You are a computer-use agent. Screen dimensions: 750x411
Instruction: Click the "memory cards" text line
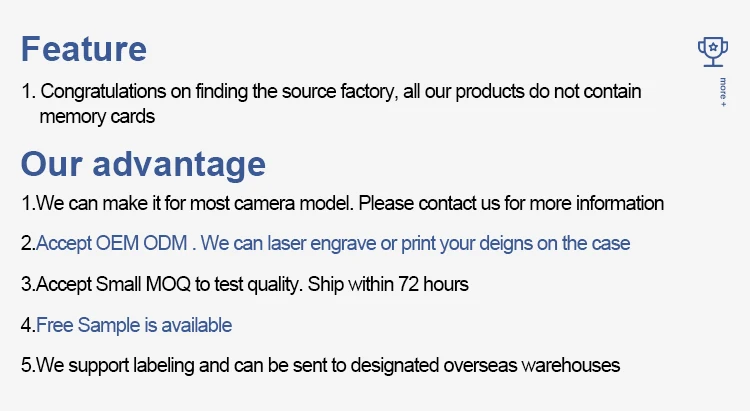97,116
